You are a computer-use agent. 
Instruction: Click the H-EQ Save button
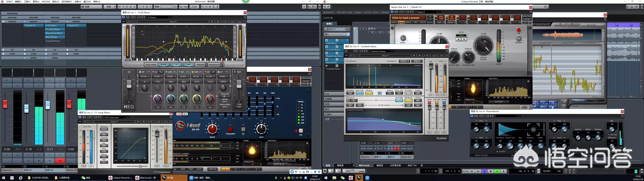point(240,22)
